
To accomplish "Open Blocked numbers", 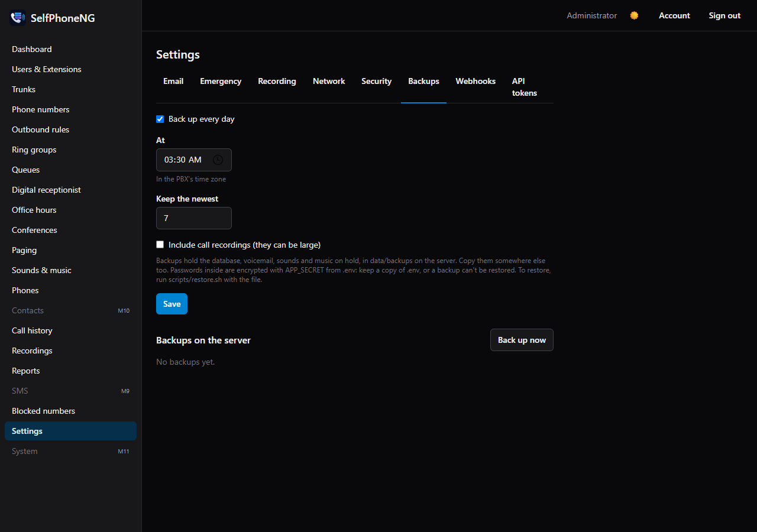I will click(70, 411).
